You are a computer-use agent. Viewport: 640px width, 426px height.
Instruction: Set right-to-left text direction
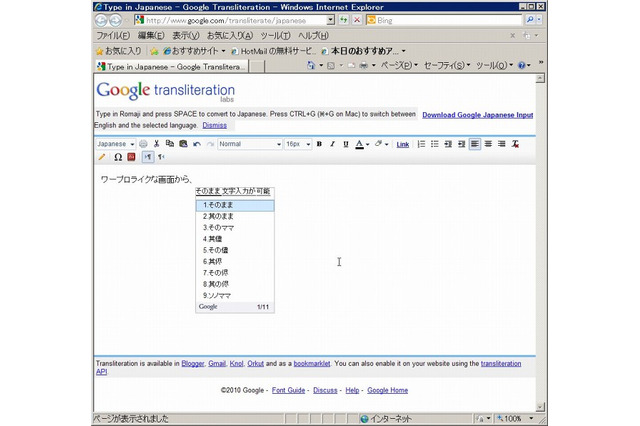pyautogui.click(x=161, y=157)
